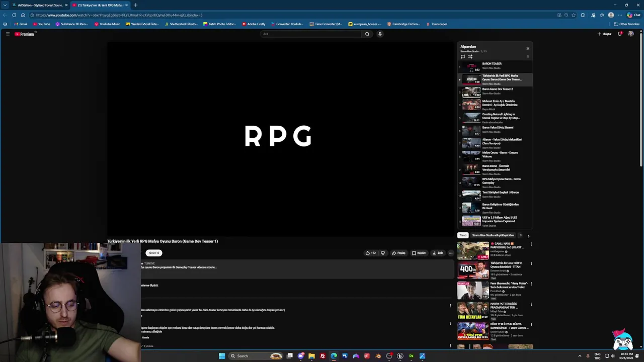Screen dimensions: 644x362
Task: Open the YouTube hamburger guide menu
Action: [8, 34]
